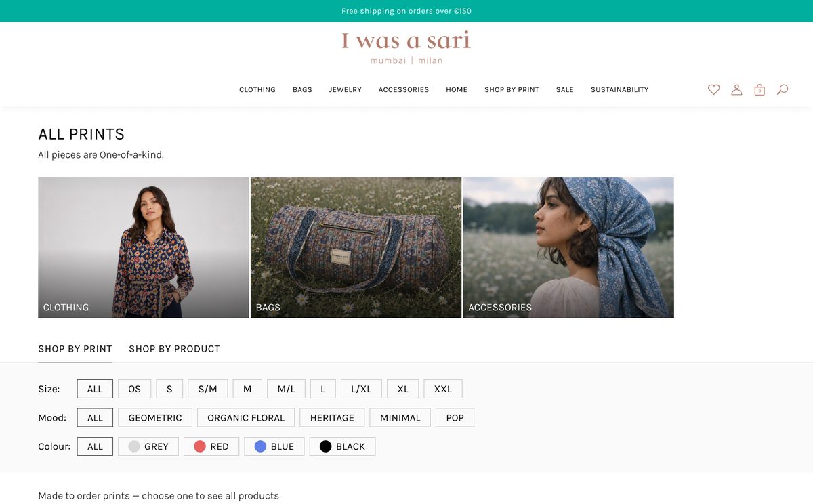Open the search magnifier icon
The image size is (813, 504).
click(x=783, y=89)
